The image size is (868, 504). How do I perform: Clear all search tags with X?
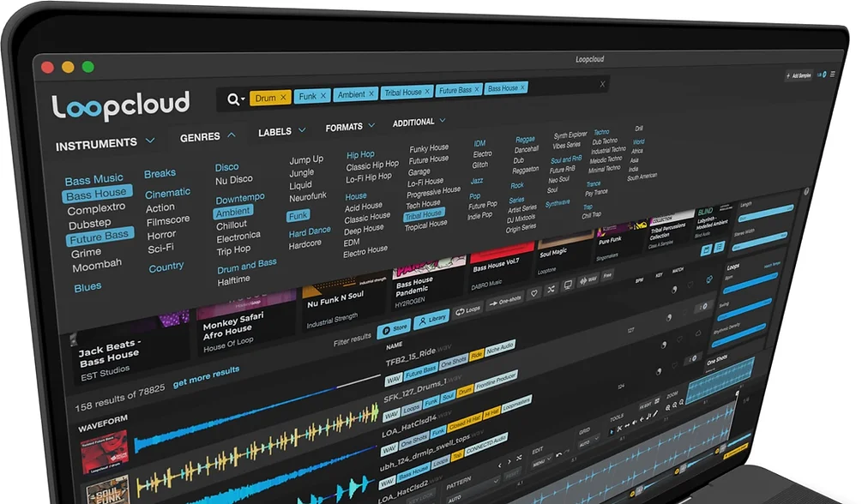click(602, 84)
